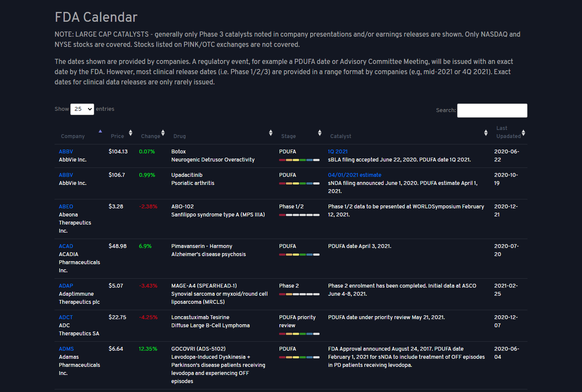The image size is (582, 392).
Task: Click the stage progress bar for Botox
Action: click(299, 160)
